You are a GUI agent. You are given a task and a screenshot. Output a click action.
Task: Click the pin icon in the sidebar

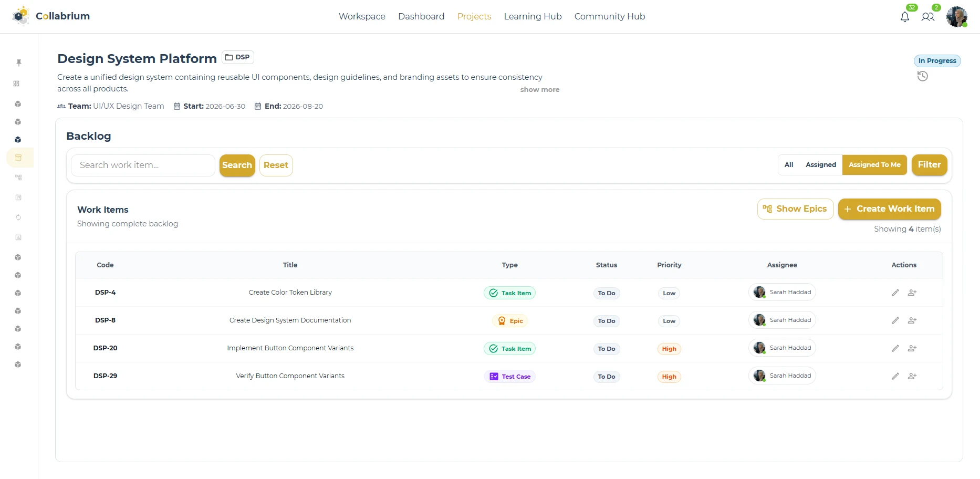pyautogui.click(x=19, y=63)
